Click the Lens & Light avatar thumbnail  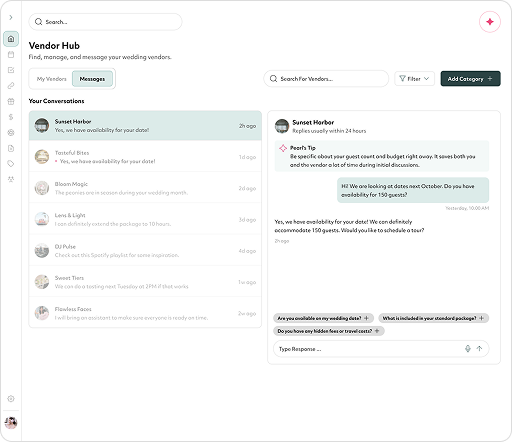click(x=42, y=219)
